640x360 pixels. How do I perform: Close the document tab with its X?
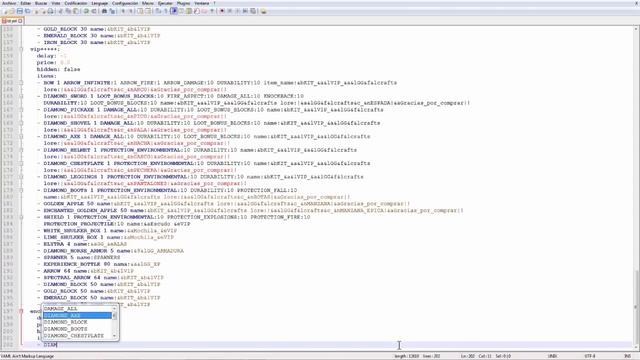tap(20, 21)
